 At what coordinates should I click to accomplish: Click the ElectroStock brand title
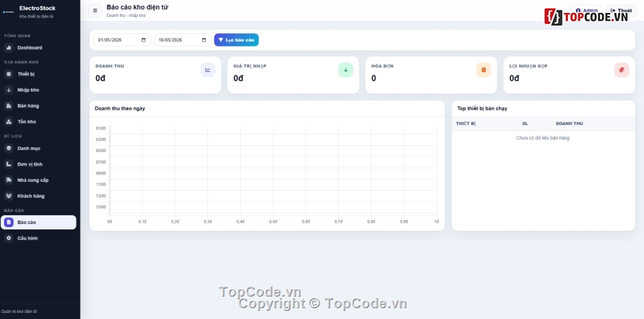37,8
